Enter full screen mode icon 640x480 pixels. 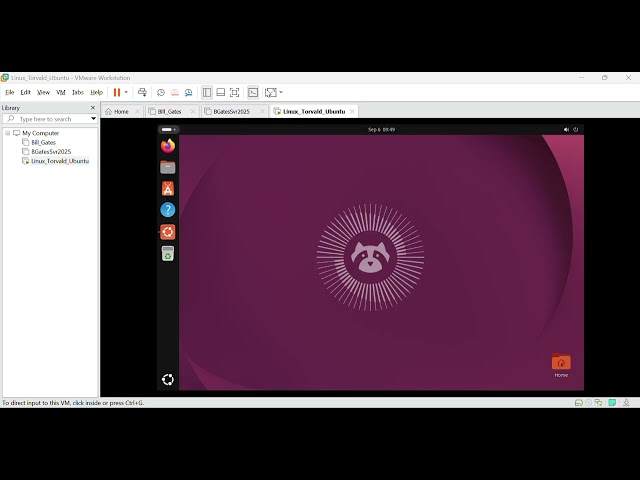pyautogui.click(x=234, y=93)
